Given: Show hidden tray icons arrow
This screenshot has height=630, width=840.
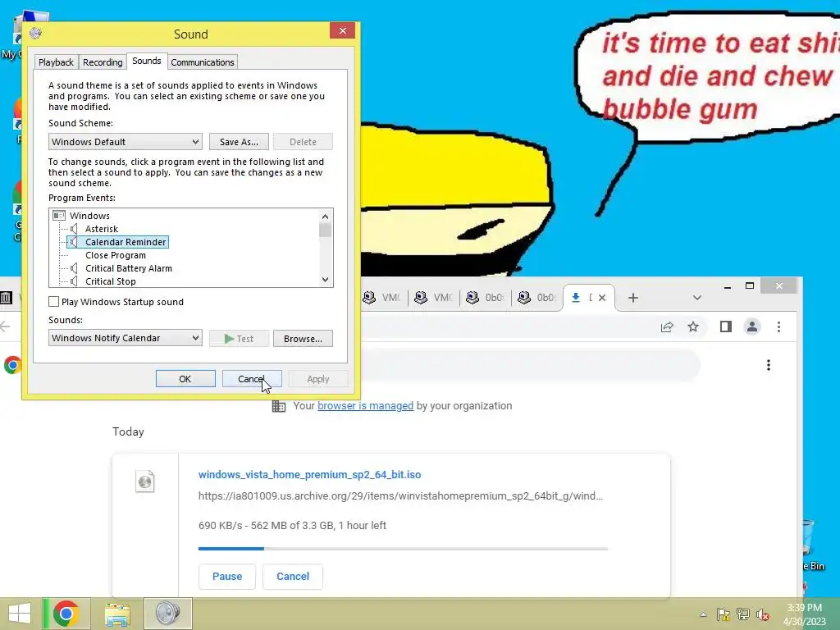Looking at the screenshot, I should pyautogui.click(x=703, y=615).
